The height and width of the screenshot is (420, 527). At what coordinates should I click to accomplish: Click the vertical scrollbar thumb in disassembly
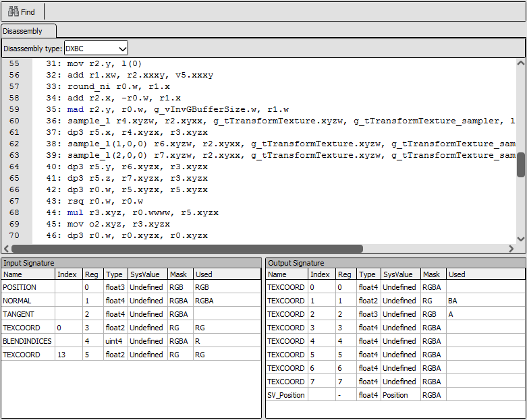coord(521,165)
